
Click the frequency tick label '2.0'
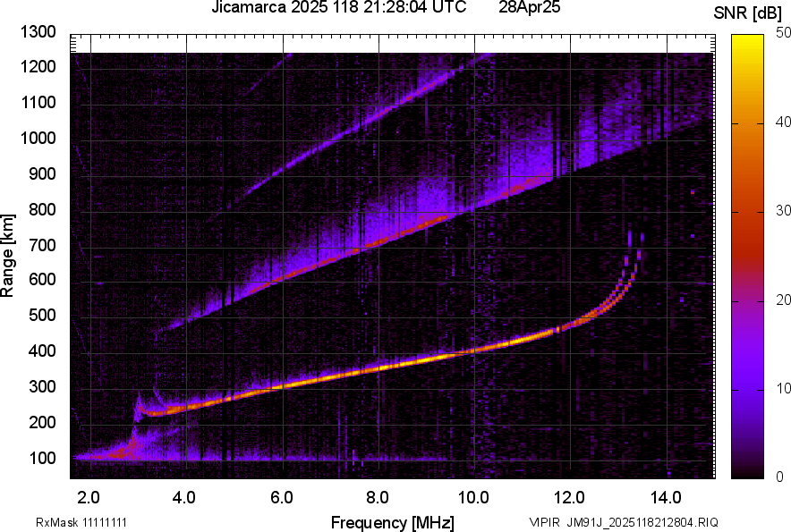point(89,498)
